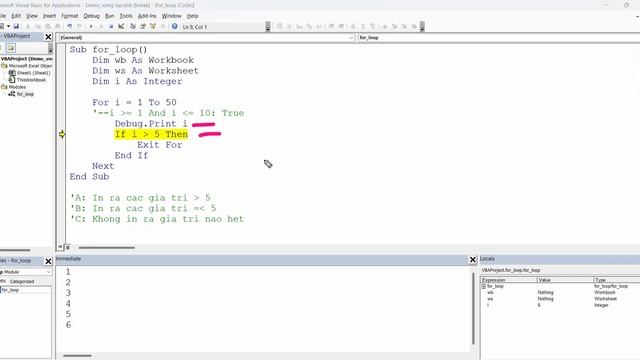640x360 pixels.
Task: Switch to Categorized tab in Properties
Action: click(22, 282)
